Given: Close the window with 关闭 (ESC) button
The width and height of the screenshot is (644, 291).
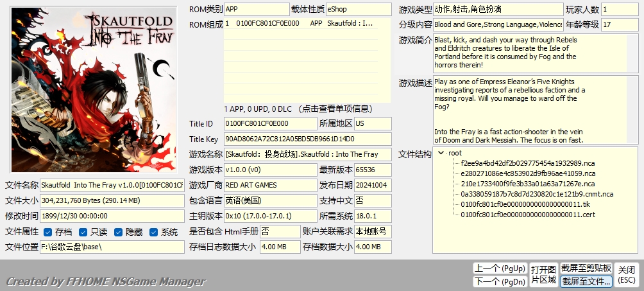Looking at the screenshot, I should (627, 275).
